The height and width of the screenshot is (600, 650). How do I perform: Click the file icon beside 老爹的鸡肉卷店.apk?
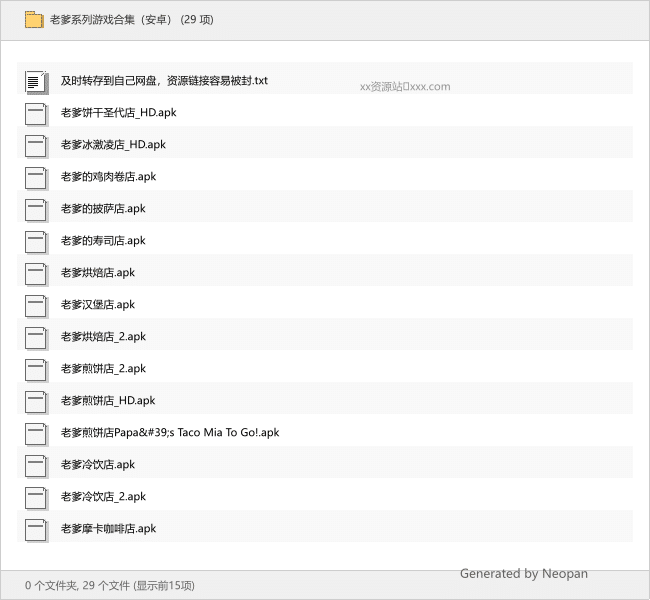click(36, 177)
